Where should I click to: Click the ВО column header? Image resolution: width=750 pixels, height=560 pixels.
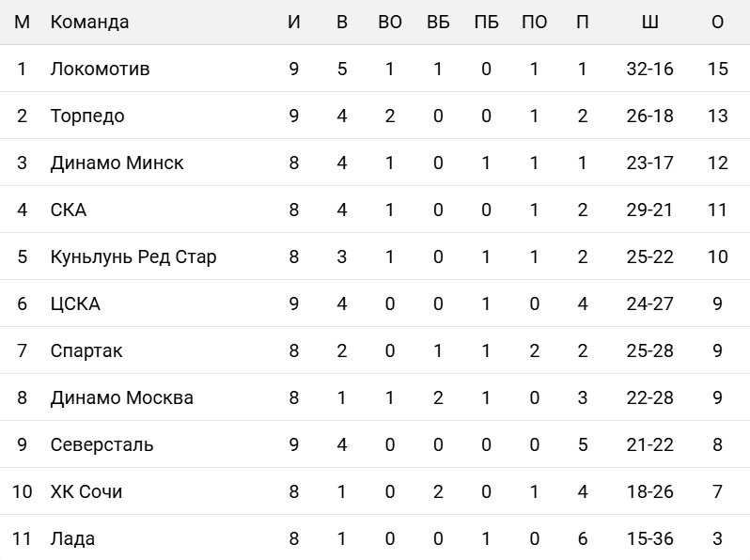(x=390, y=22)
